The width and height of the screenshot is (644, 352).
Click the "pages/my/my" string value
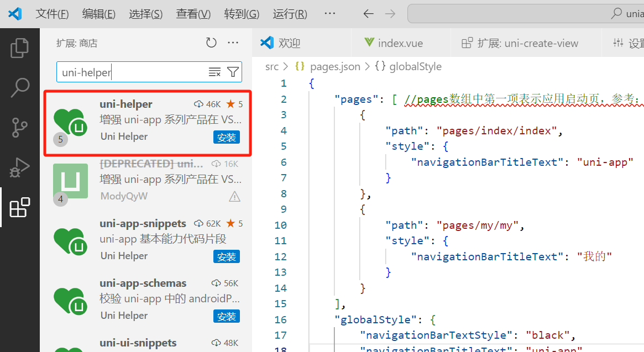click(477, 225)
